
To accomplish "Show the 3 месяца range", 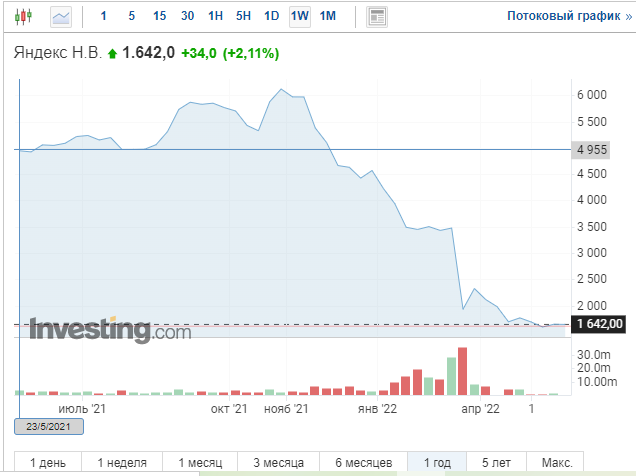I will tap(279, 463).
